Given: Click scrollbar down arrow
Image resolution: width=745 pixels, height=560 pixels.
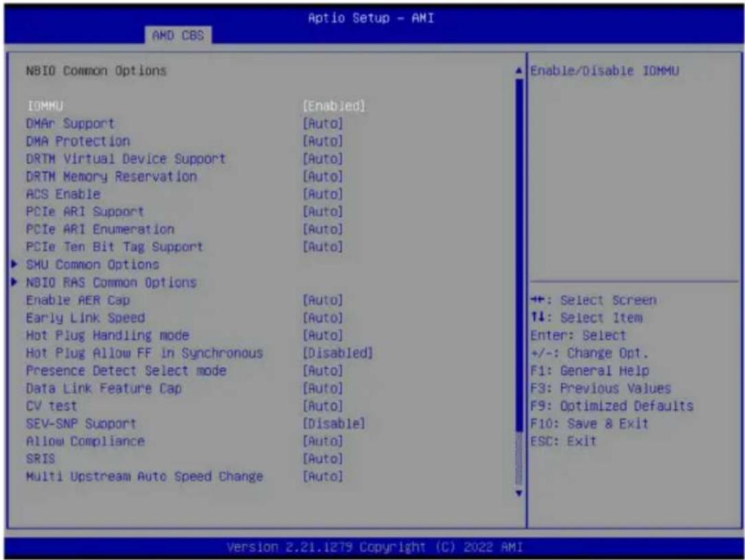Looking at the screenshot, I should point(519,493).
